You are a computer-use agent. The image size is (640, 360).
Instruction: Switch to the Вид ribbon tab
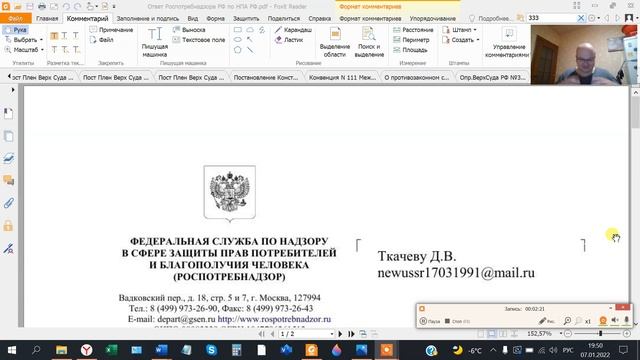(x=193, y=18)
